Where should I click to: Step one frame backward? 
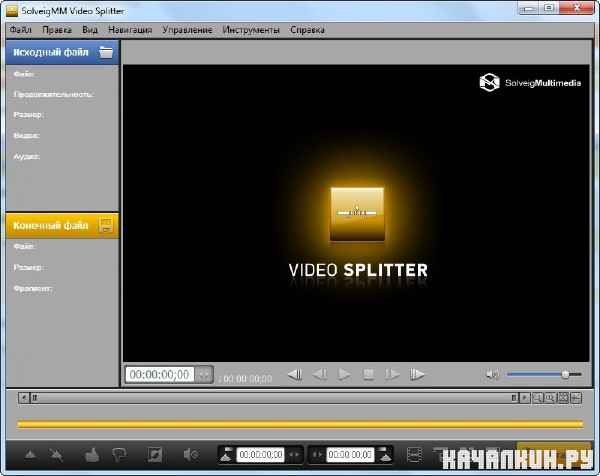click(x=320, y=374)
